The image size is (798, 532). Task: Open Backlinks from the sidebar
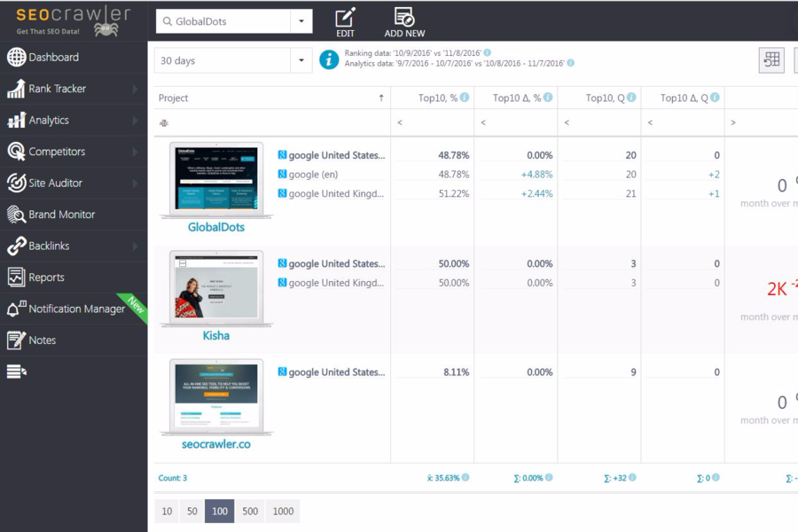(x=49, y=246)
